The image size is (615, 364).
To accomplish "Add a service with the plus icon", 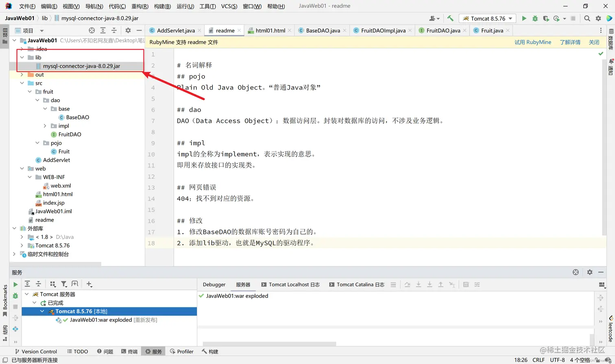I will point(89,284).
